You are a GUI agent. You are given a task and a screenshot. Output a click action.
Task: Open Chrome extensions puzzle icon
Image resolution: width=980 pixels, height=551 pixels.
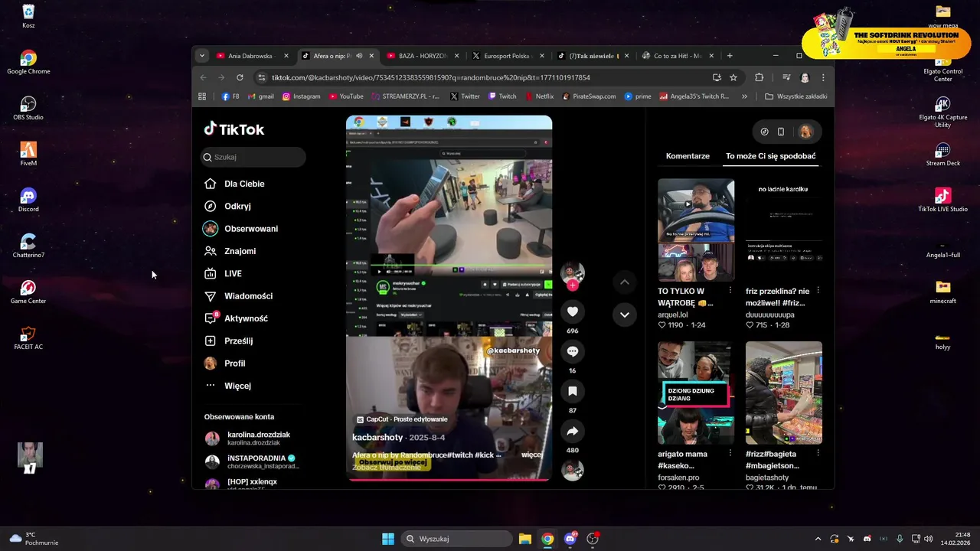[x=759, y=77]
